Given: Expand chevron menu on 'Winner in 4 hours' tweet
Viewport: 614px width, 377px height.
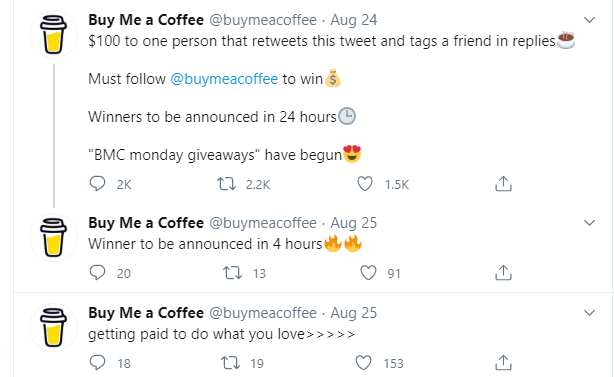Looking at the screenshot, I should click(589, 223).
